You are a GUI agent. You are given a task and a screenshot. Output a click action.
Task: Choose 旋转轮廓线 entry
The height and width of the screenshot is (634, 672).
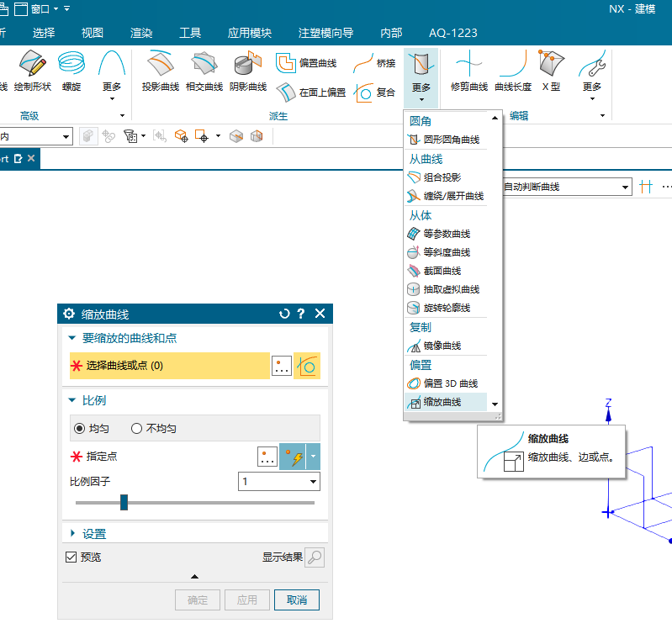pos(446,308)
